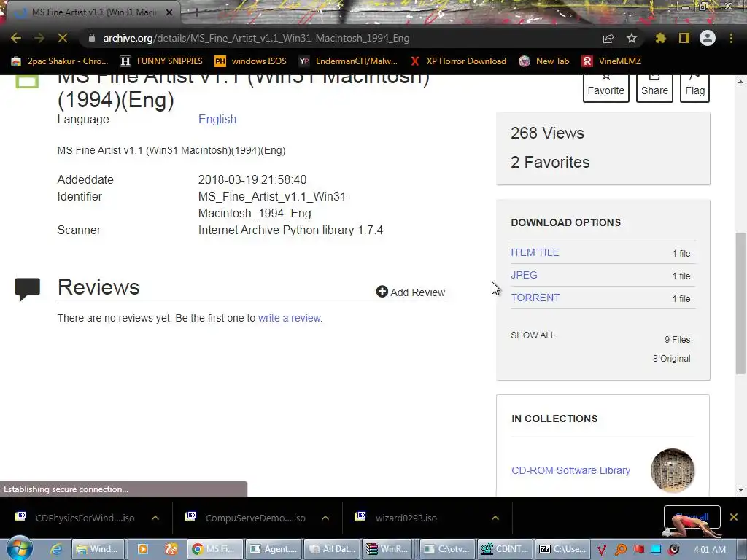747x560 pixels.
Task: Expand options for CompuServeDemo....iso download
Action: coord(325,518)
